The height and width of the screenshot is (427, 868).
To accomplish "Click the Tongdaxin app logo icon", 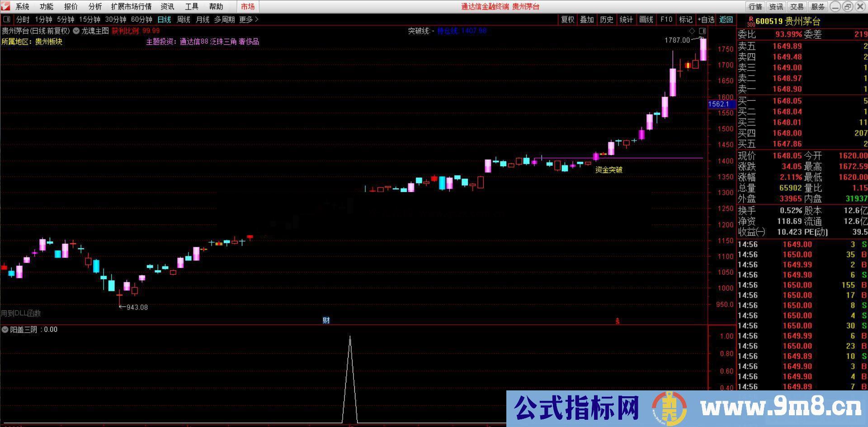I will [x=5, y=6].
